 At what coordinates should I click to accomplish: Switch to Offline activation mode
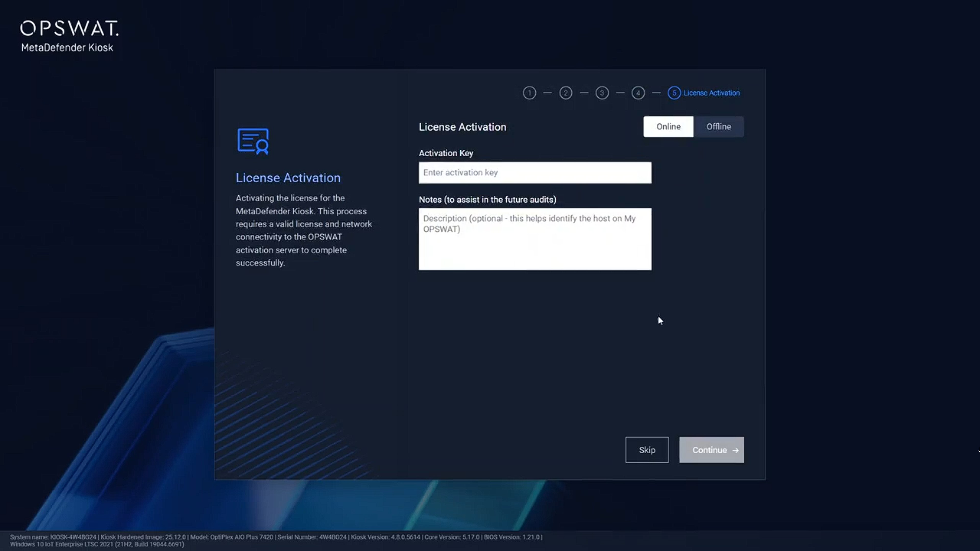click(718, 127)
